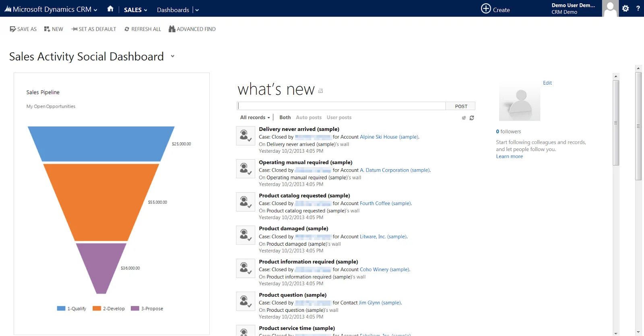Go to the Home icon
Viewport: 644px width, 336px height.
point(110,9)
